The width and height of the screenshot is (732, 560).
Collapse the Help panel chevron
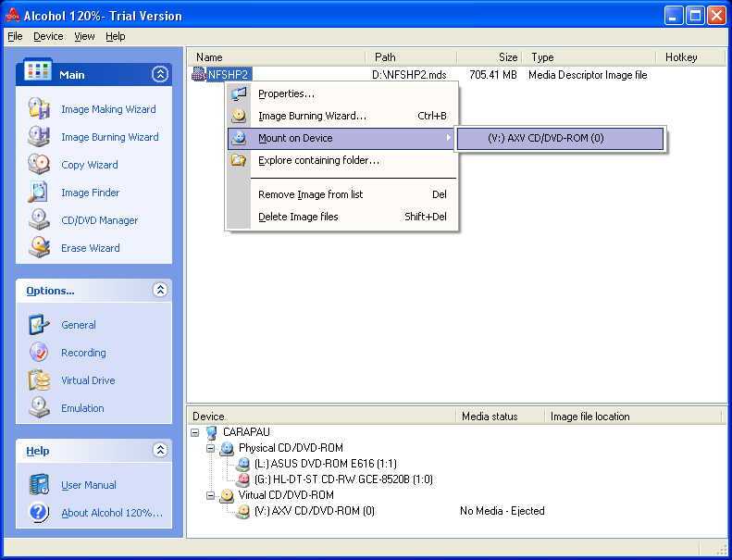(160, 450)
